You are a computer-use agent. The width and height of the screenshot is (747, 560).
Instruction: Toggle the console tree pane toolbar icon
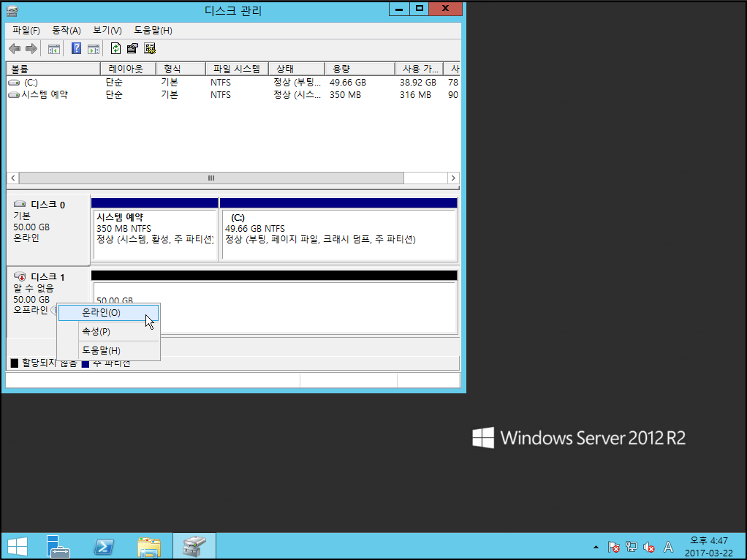(54, 48)
